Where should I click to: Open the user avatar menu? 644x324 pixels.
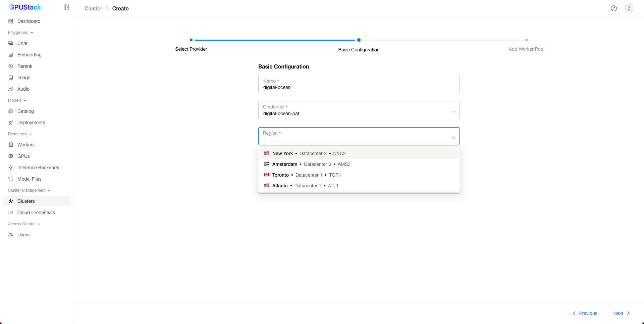(x=629, y=8)
